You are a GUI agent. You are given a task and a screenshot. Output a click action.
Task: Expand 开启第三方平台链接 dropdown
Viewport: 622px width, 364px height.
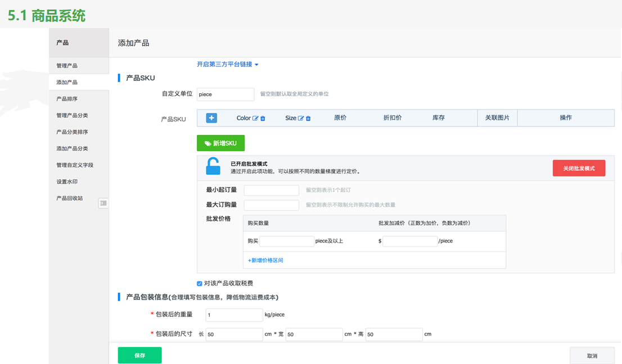point(227,65)
